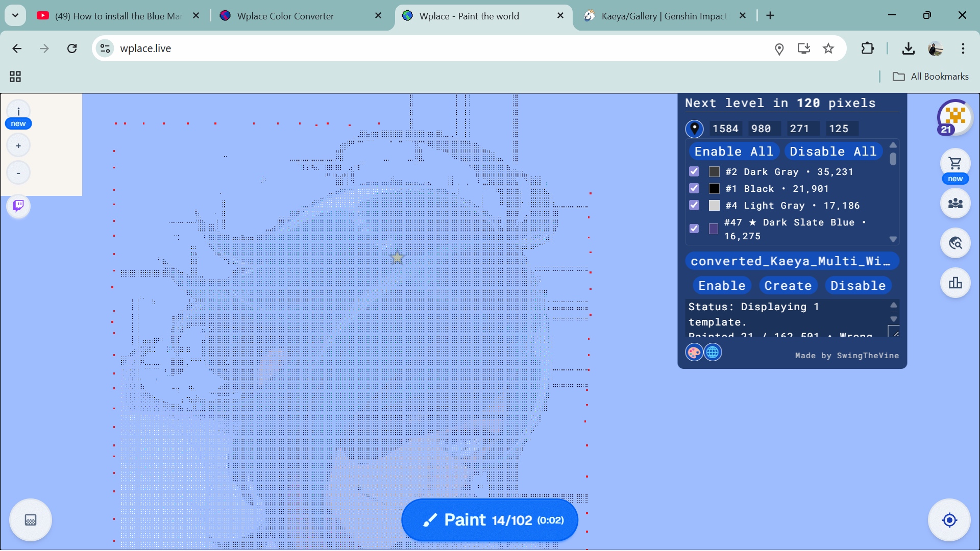
Task: Uncheck the Dark Gray color checkbox
Action: tap(694, 171)
